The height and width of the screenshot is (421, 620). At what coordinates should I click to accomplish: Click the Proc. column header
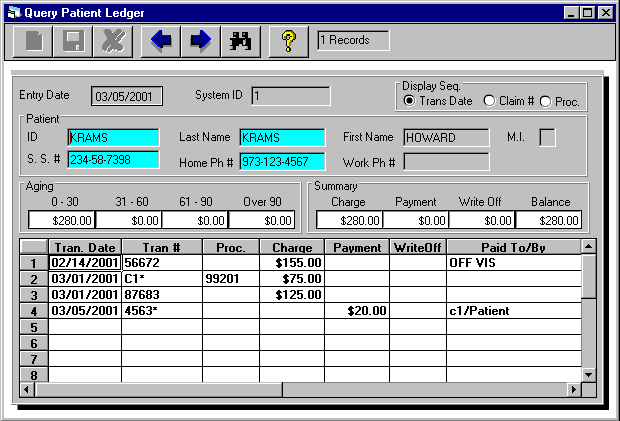pos(231,247)
